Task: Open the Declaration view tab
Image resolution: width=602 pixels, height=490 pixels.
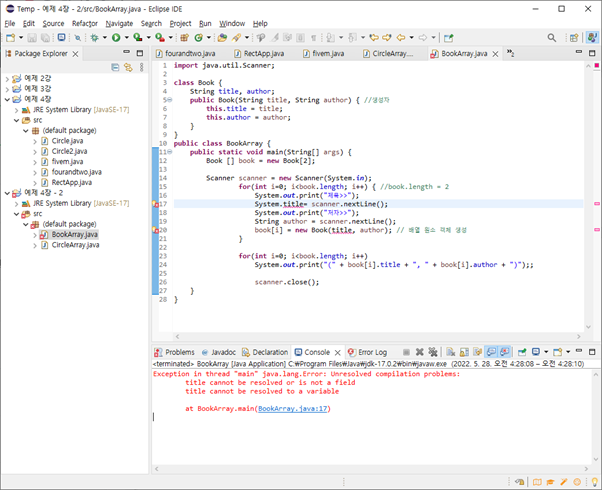Action: tap(265, 352)
